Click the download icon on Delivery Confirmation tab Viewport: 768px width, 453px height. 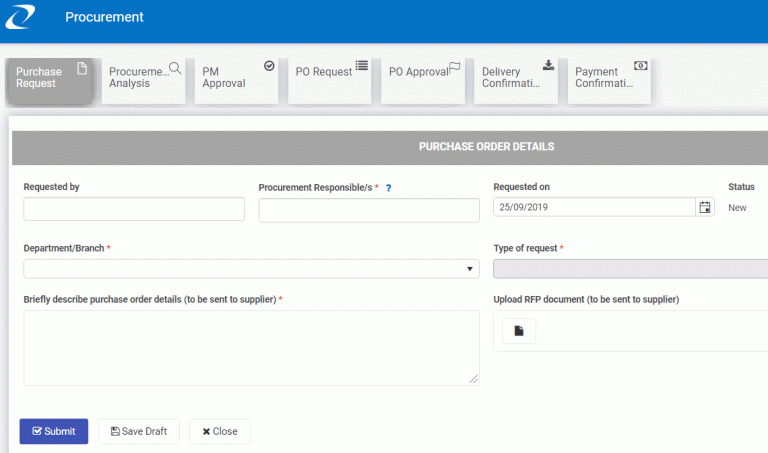tap(549, 65)
